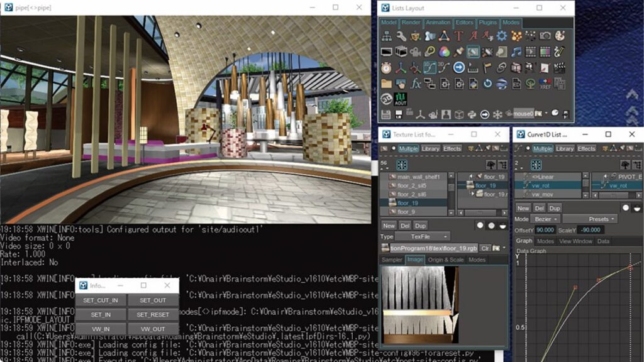Toggle Multiple mode in Texture List

pos(408,149)
